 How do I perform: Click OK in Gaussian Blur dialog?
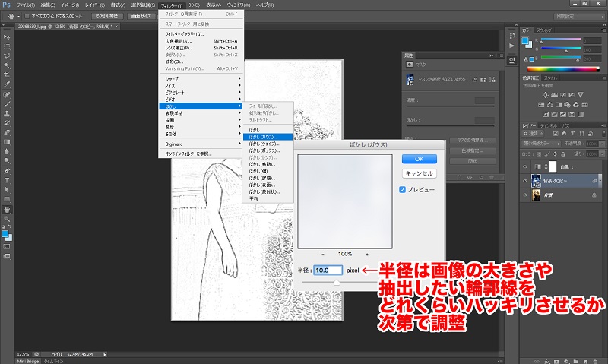pos(420,159)
